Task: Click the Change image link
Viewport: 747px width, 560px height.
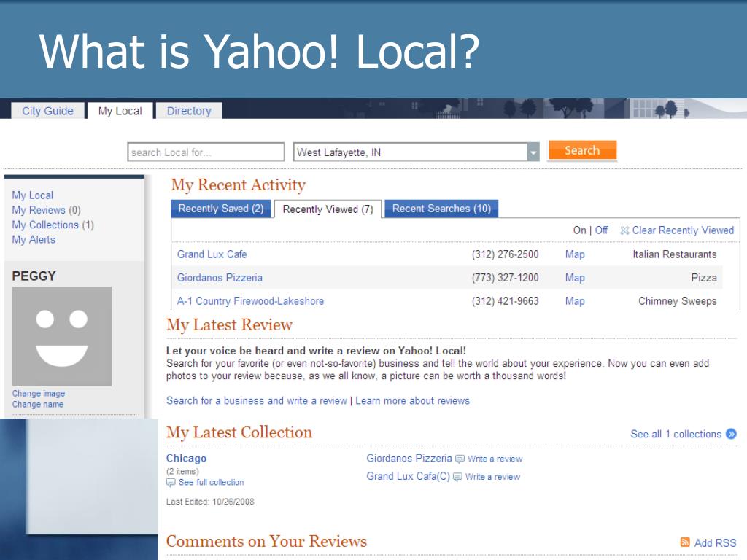Action: coord(39,393)
